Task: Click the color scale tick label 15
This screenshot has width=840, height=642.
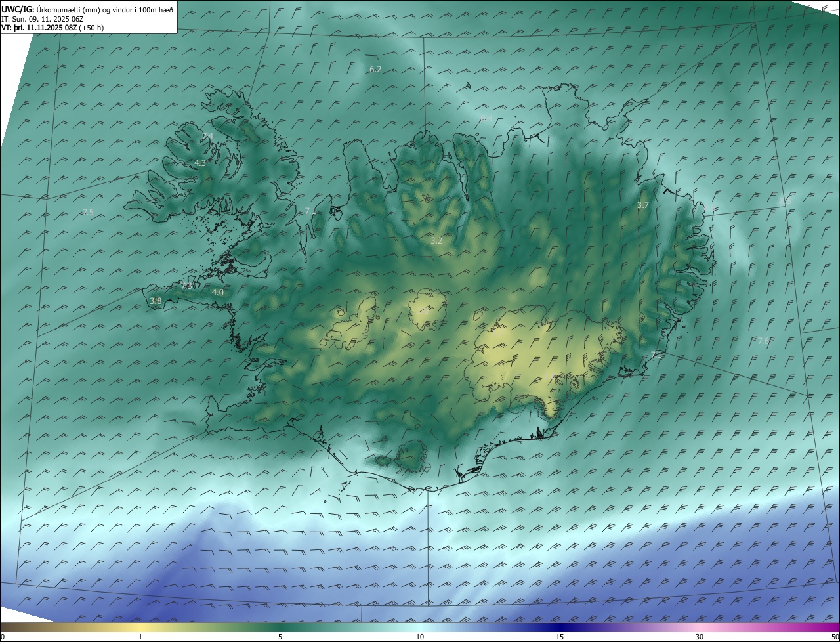Action: click(x=560, y=637)
